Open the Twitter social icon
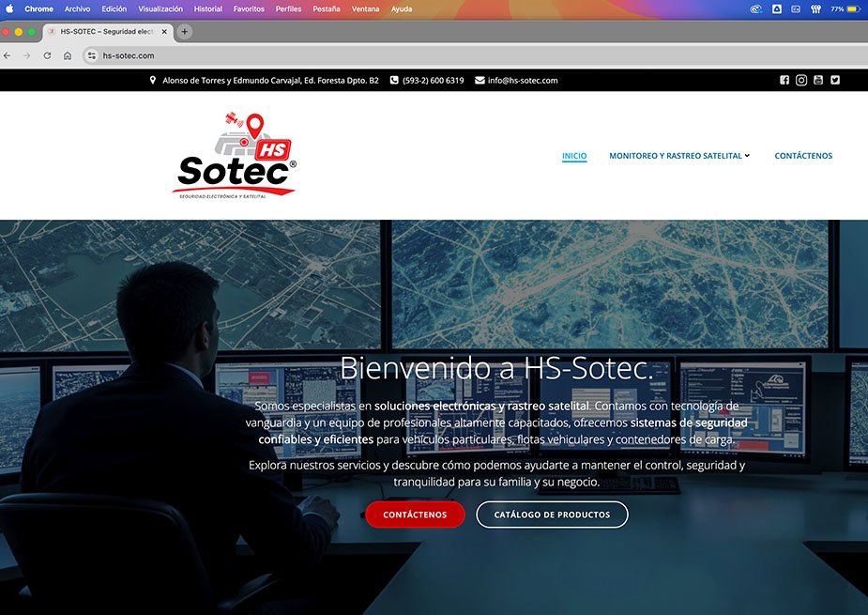Screen dimensions: 868x615 coord(835,81)
